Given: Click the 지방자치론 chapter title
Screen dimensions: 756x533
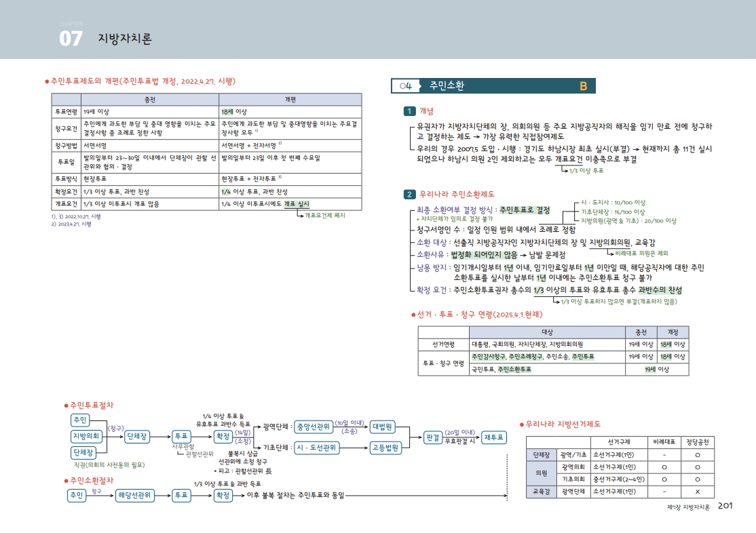Looking at the screenshot, I should pos(125,39).
